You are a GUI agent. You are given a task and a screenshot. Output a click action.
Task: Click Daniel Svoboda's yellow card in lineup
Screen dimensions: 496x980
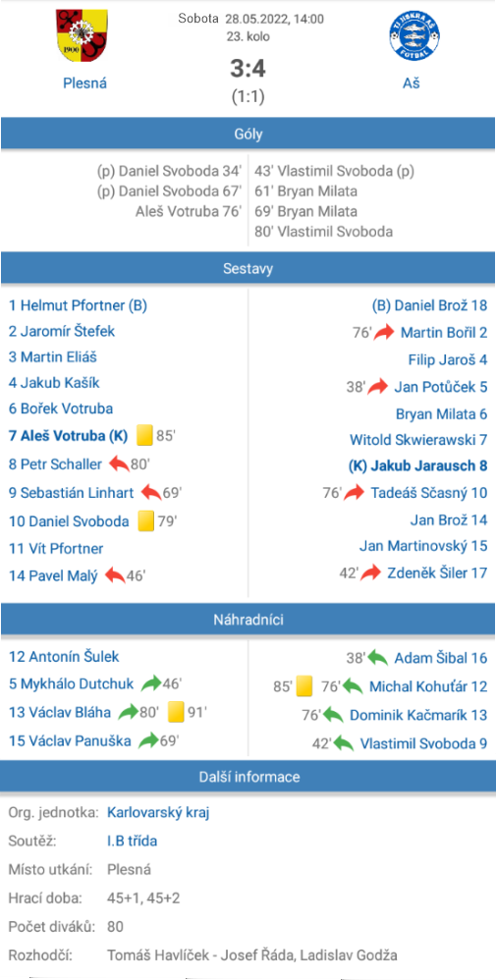pyautogui.click(x=145, y=520)
